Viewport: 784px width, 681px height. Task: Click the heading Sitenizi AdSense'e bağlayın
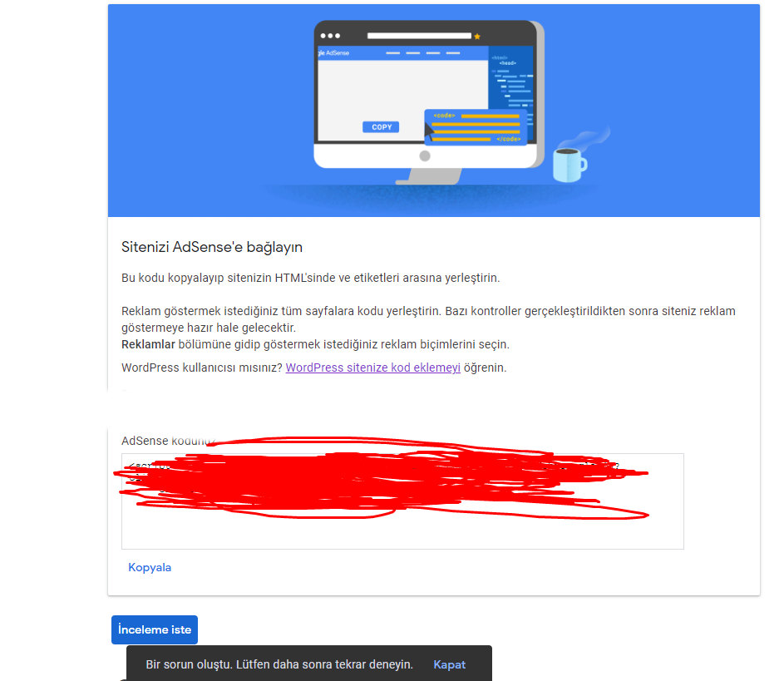212,247
